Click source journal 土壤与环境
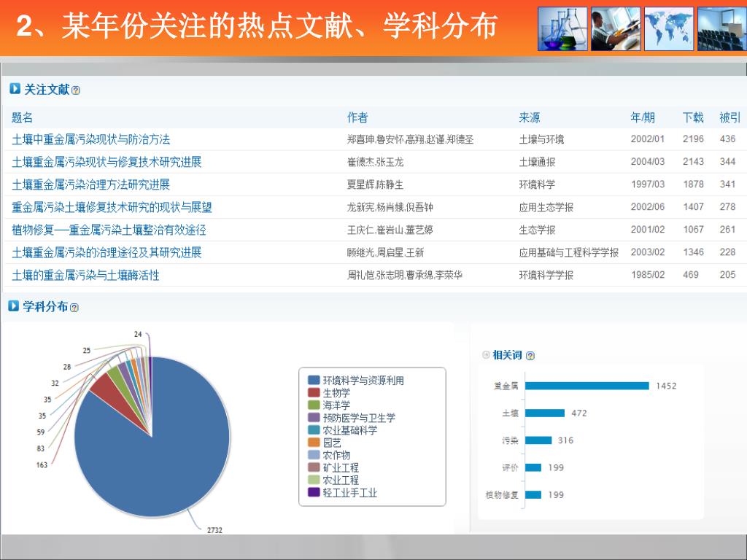747x560 pixels. point(541,139)
